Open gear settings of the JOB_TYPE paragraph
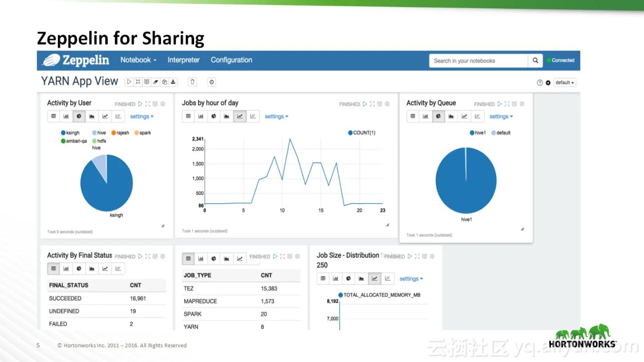This screenshot has width=644, height=362. (x=297, y=256)
